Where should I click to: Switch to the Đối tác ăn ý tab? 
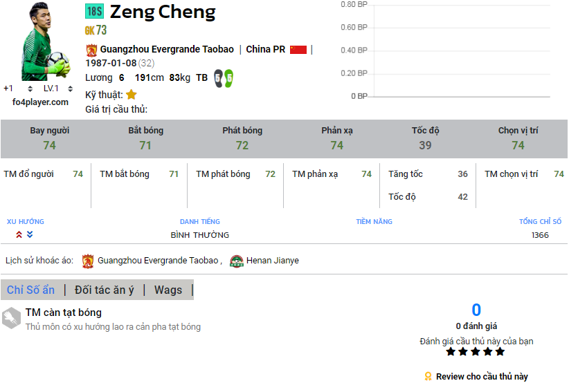(x=104, y=290)
